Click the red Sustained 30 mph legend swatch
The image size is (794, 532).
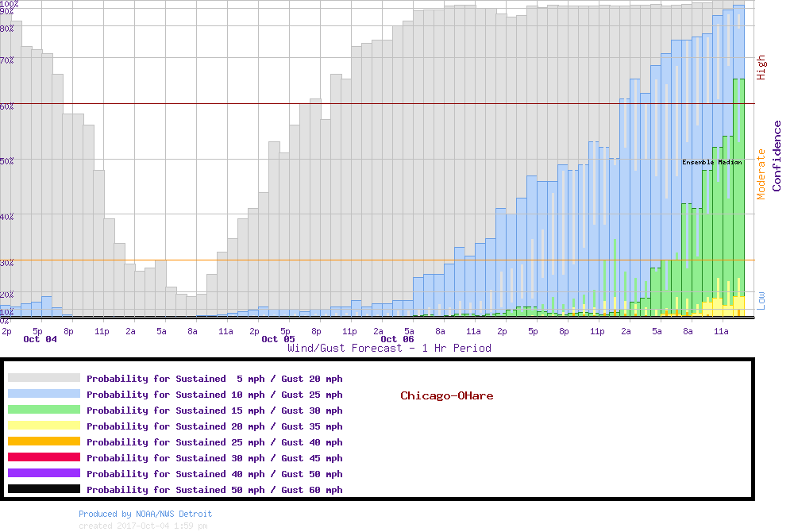[44, 458]
